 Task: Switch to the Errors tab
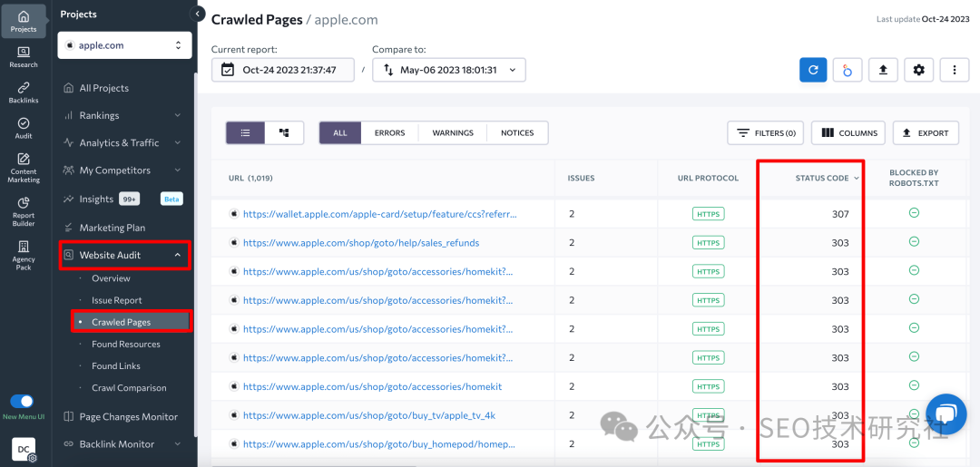pyautogui.click(x=389, y=133)
